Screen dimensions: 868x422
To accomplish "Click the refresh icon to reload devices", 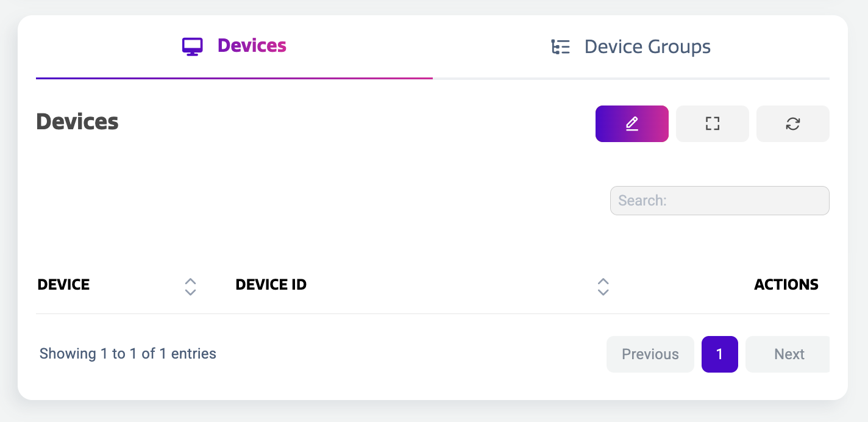I will [x=792, y=124].
